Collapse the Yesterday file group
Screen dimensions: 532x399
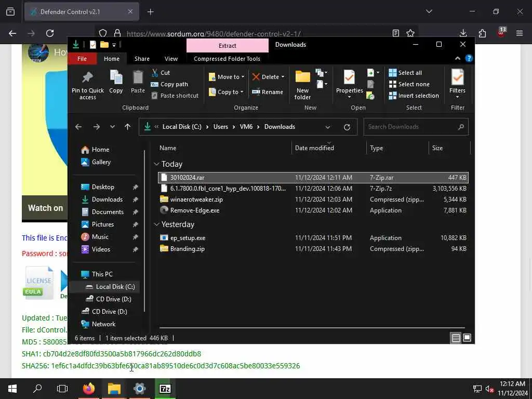click(x=156, y=224)
